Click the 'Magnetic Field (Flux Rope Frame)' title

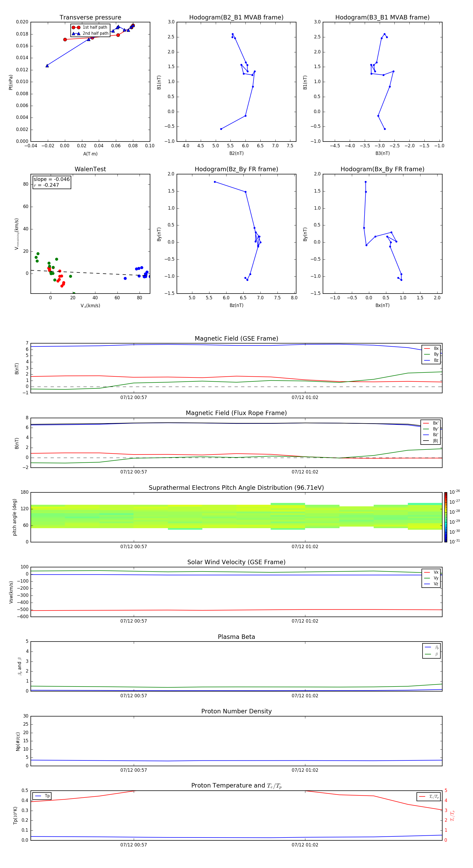point(236,413)
